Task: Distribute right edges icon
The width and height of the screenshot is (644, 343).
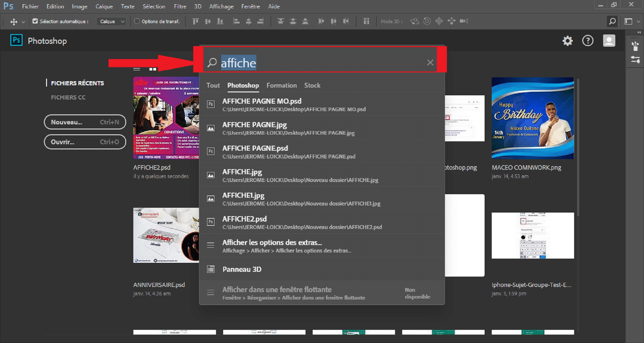Action: 346,21
